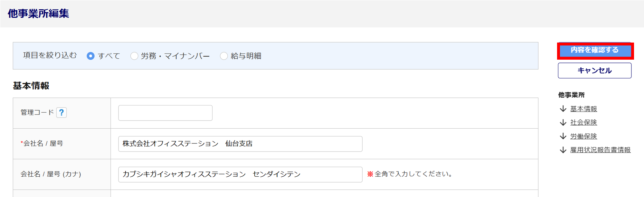Image resolution: width=644 pixels, height=197 pixels.
Task: Click the 会社名 / 屋号 text field
Action: (240, 144)
